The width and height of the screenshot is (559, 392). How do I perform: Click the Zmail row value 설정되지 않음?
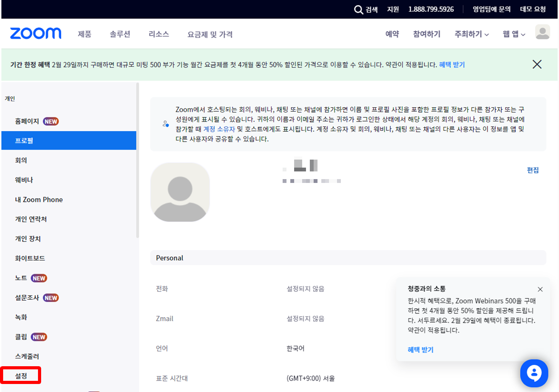[306, 318]
